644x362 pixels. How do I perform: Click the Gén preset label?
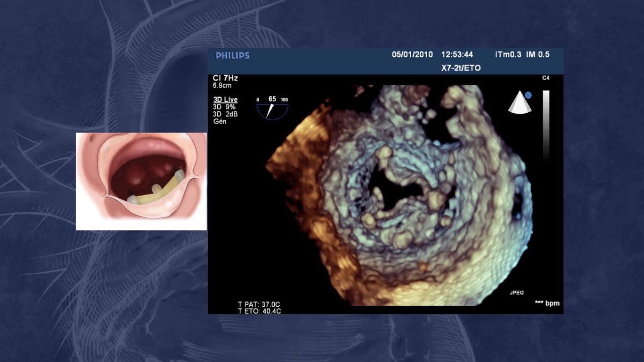click(x=219, y=121)
